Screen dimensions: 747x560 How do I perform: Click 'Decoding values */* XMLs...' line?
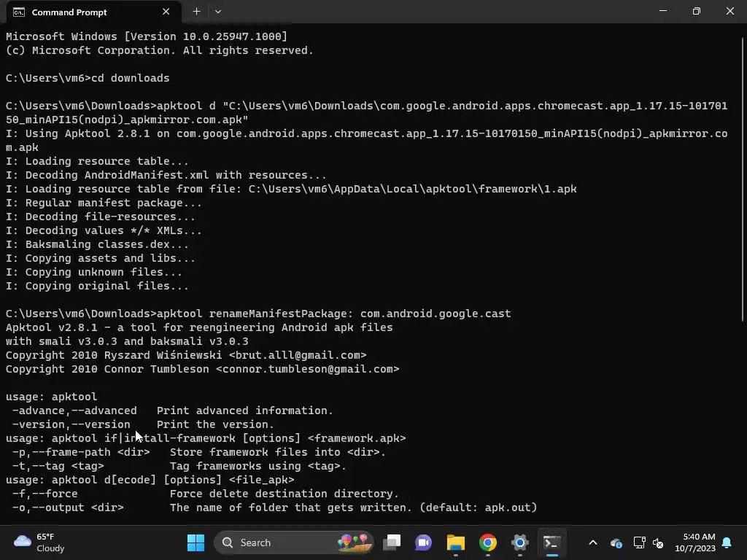[104, 230]
